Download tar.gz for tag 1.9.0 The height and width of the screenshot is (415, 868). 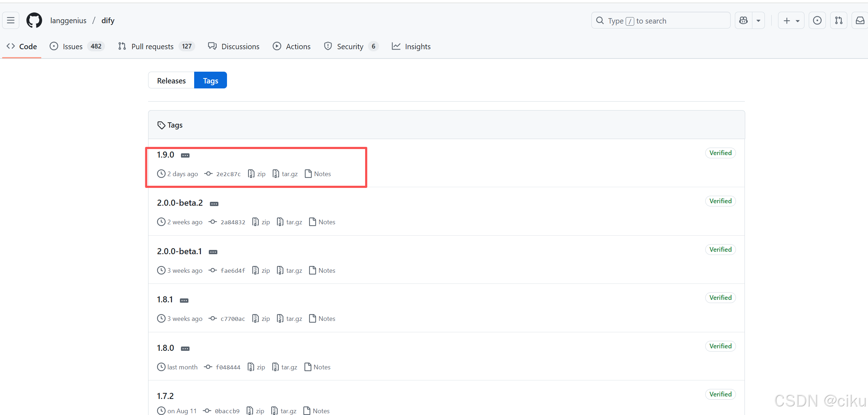pyautogui.click(x=285, y=174)
